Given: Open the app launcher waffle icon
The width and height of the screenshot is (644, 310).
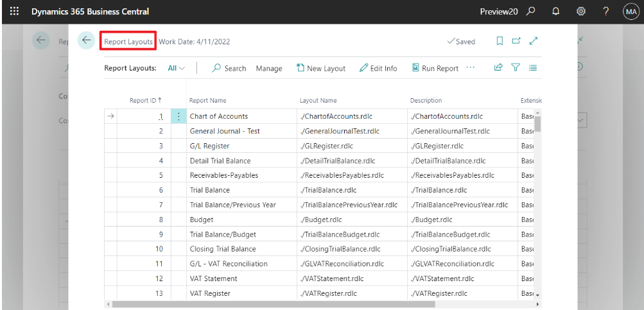Looking at the screenshot, I should click(14, 12).
